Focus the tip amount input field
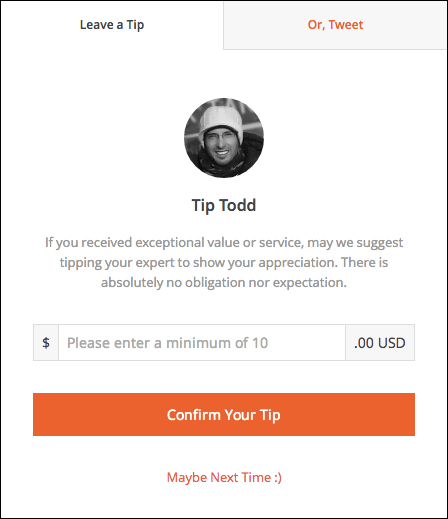 [x=202, y=343]
